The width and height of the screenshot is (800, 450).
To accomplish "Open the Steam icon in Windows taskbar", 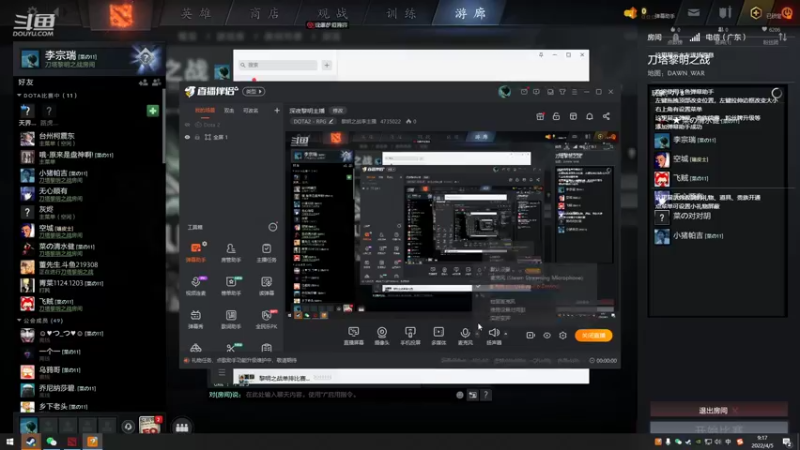I will coord(31,441).
